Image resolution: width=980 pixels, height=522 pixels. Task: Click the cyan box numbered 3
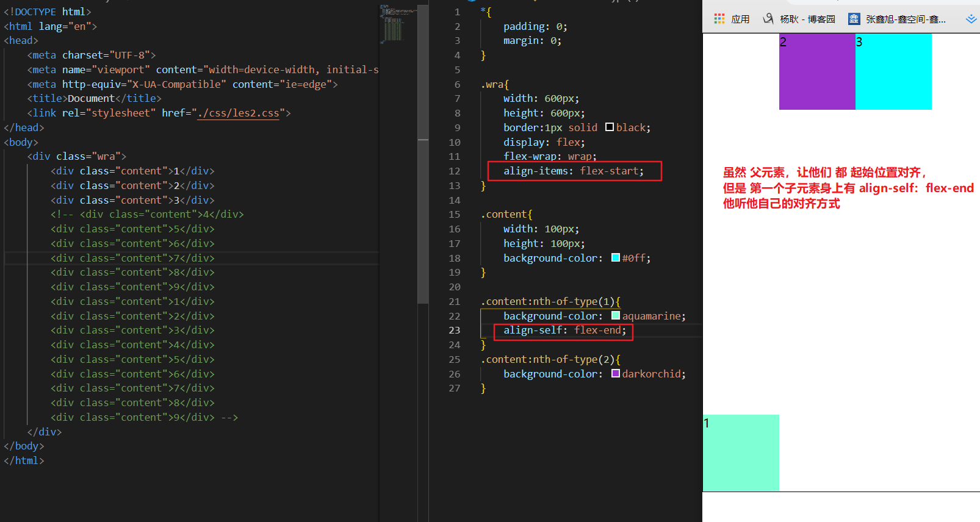tap(893, 72)
